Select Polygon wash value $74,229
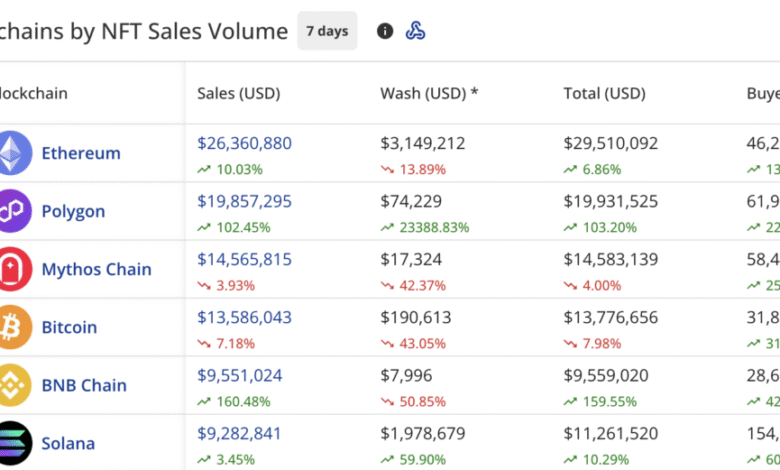 (411, 201)
